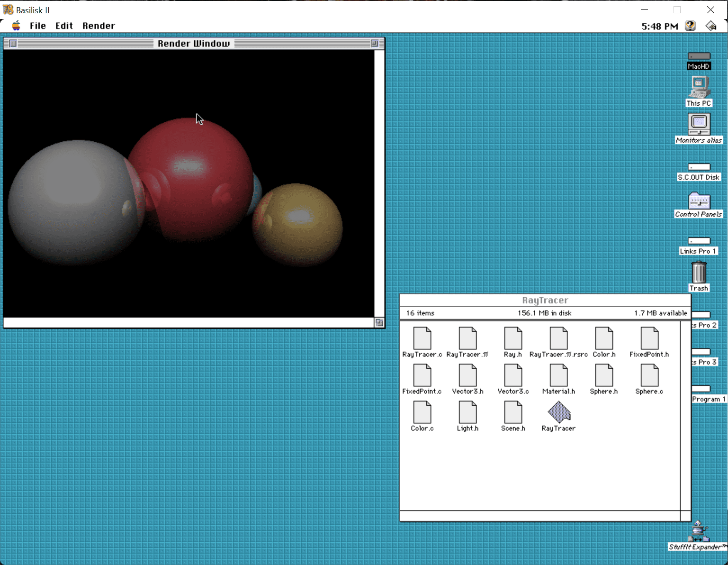Click the Vector3.c file icon
This screenshot has height=565, width=728.
click(513, 375)
